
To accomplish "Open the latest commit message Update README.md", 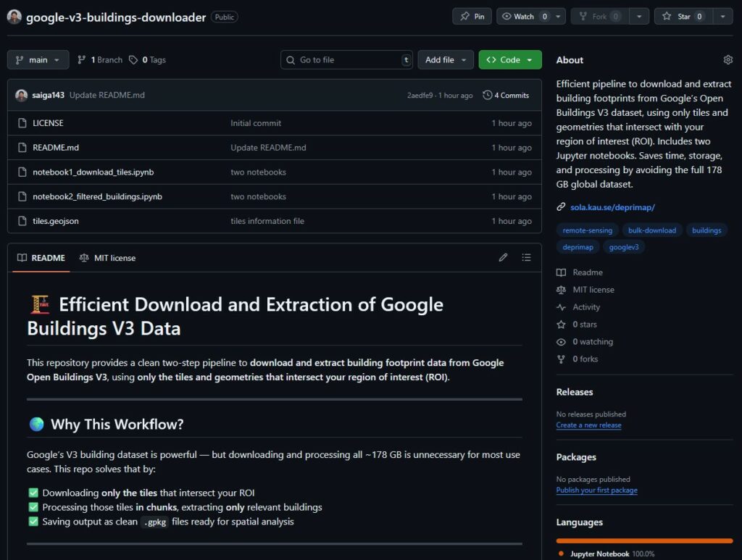I will [107, 95].
